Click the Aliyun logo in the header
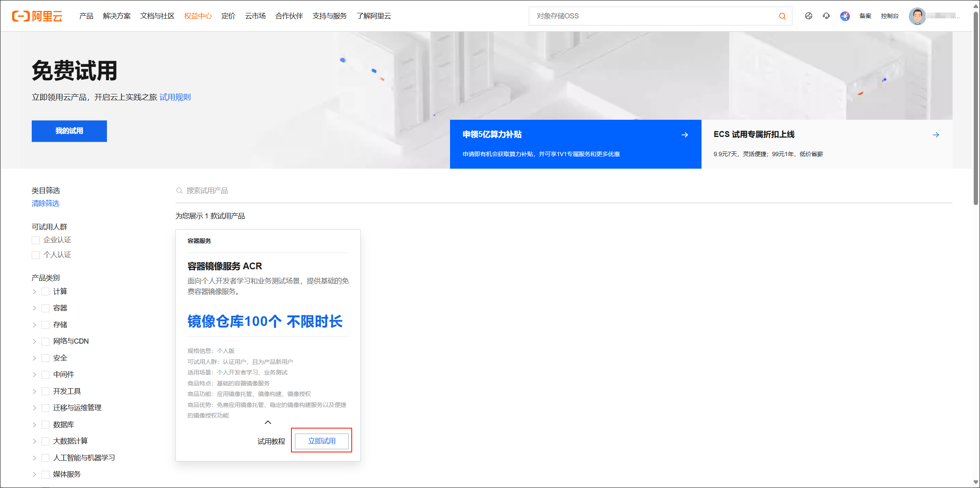The width and height of the screenshot is (980, 488). tap(37, 16)
